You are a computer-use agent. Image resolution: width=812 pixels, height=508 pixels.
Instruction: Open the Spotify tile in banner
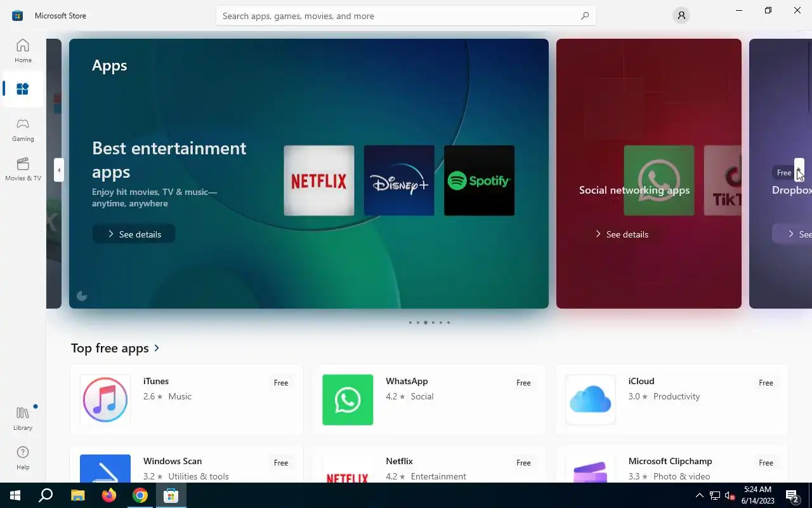(x=479, y=180)
